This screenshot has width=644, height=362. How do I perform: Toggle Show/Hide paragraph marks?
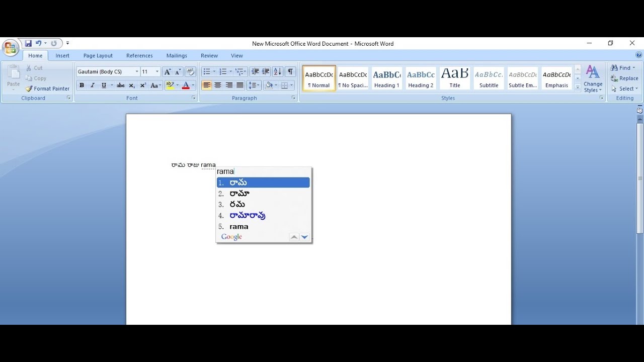tap(290, 72)
